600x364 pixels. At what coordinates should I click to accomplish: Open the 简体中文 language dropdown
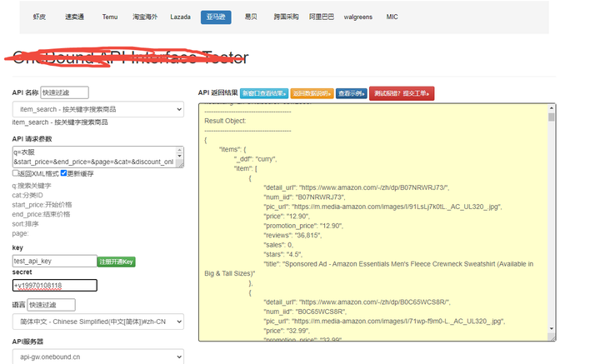(x=98, y=322)
